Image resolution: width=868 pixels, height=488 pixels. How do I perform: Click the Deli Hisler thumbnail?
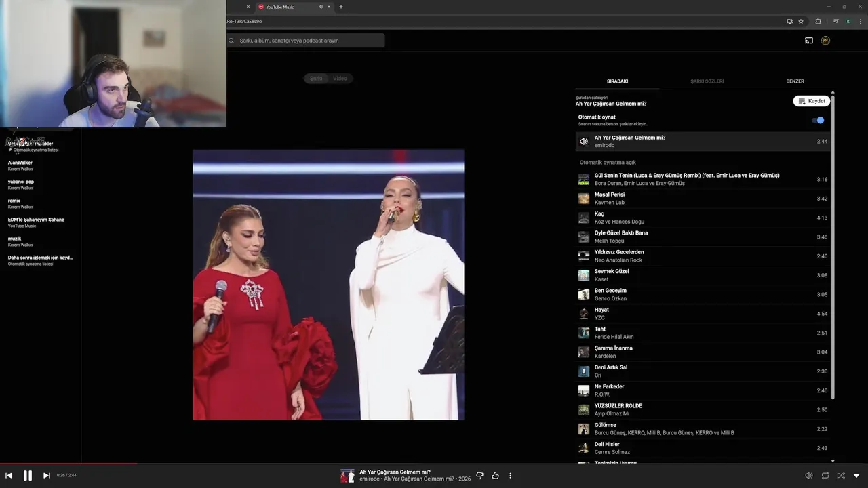click(x=584, y=448)
